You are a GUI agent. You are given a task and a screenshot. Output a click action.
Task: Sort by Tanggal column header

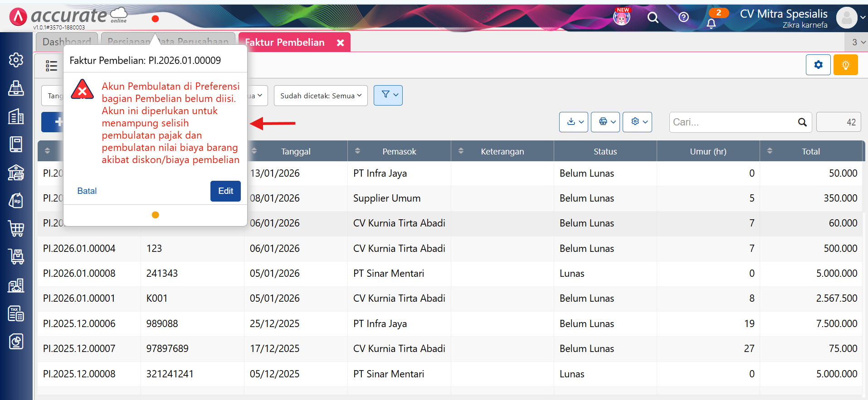(296, 151)
